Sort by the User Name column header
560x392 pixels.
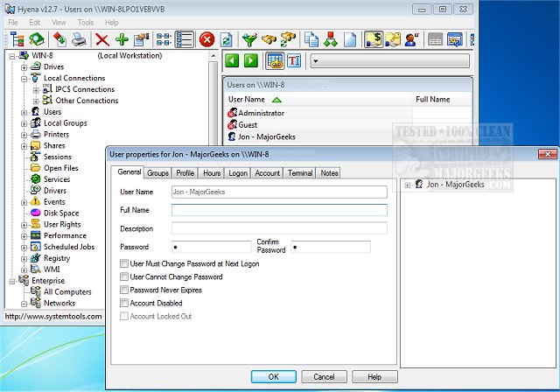pos(318,100)
